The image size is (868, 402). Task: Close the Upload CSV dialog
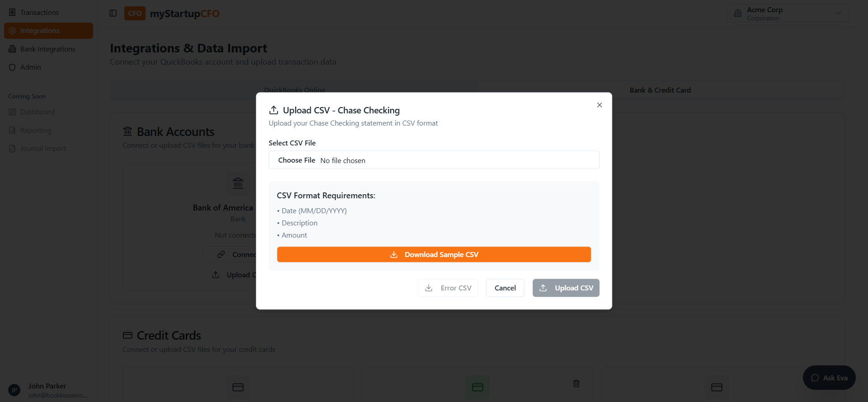599,105
